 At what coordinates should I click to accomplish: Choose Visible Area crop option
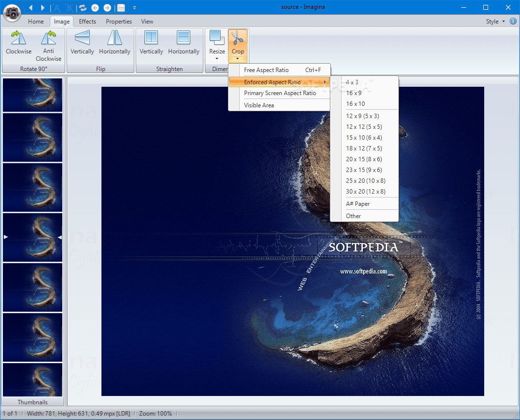tap(279, 105)
